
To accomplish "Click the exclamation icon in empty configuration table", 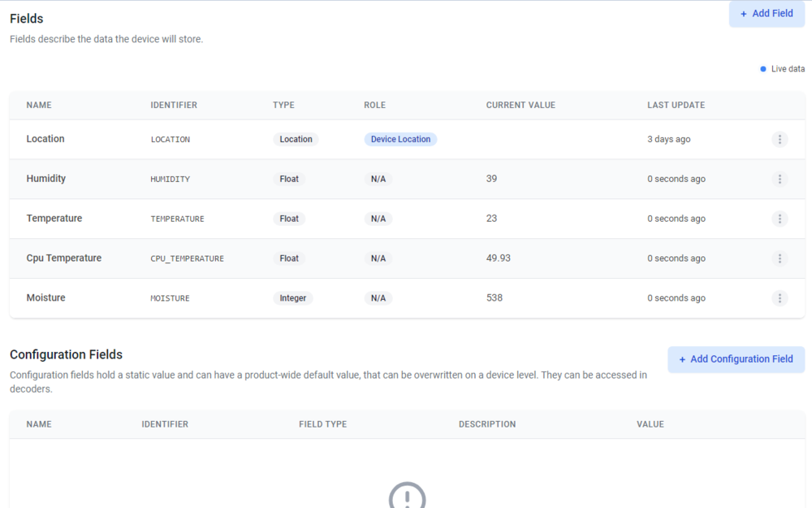I will (x=407, y=496).
